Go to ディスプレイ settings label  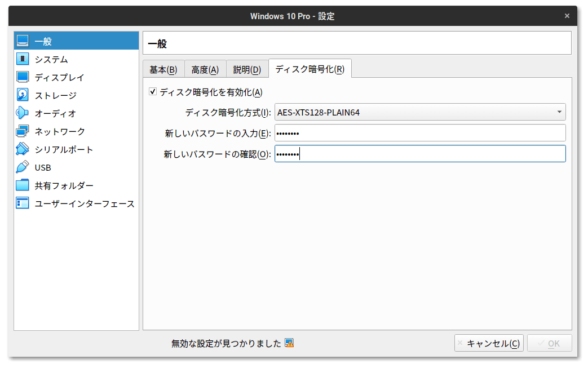click(60, 77)
